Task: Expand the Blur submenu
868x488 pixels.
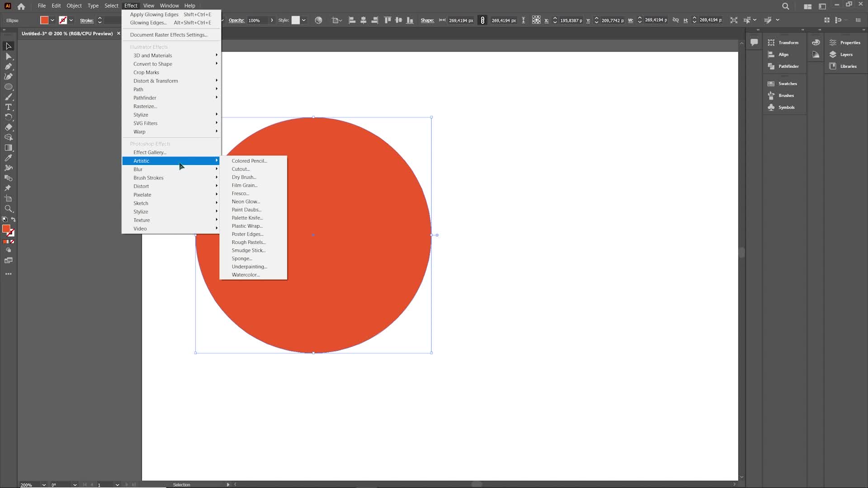Action: 171,169
